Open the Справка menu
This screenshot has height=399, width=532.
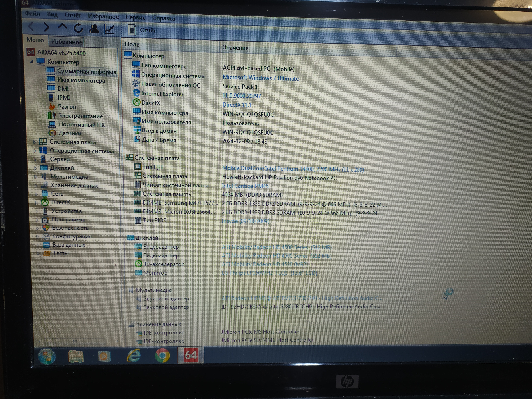pos(164,18)
